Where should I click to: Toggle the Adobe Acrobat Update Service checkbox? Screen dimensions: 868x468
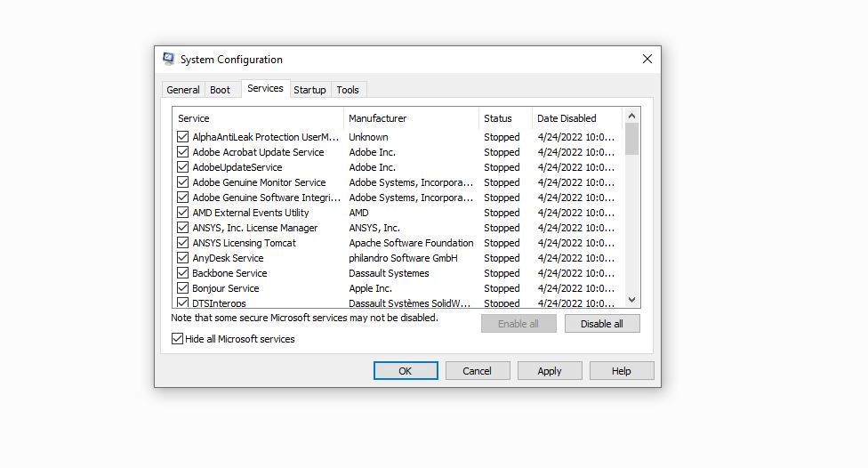(x=182, y=152)
